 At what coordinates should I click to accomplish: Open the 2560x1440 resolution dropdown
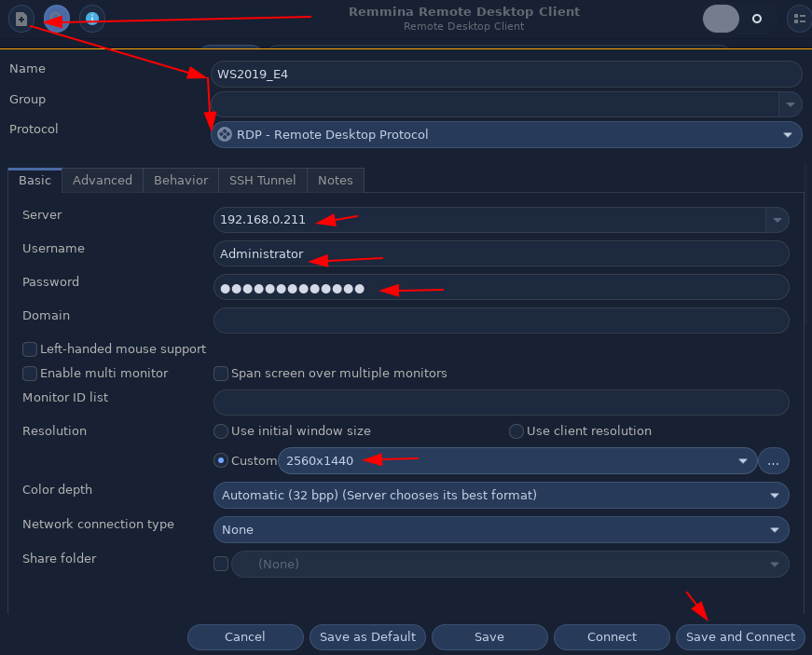pyautogui.click(x=517, y=460)
